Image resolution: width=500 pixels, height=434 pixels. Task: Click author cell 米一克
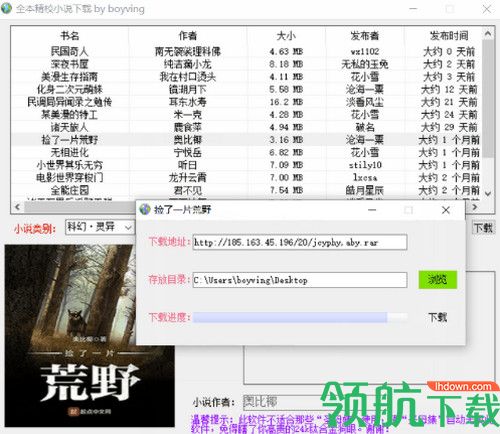[188, 115]
